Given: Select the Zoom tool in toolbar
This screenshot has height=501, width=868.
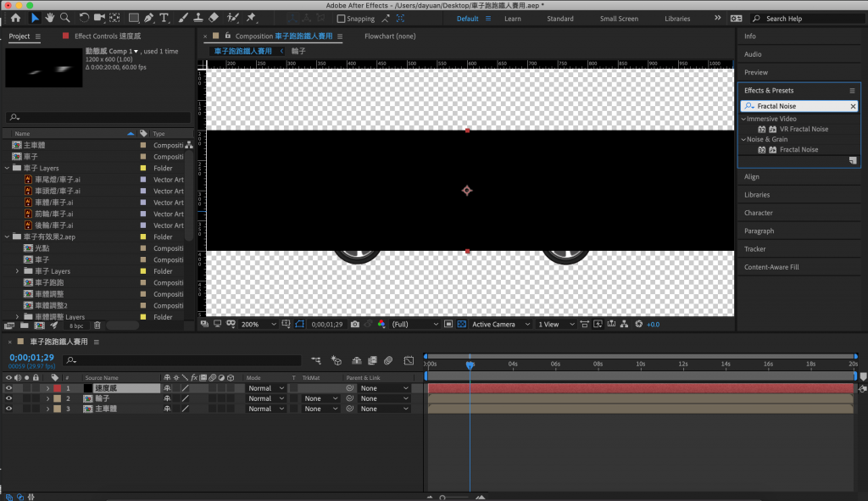Looking at the screenshot, I should coord(65,18).
